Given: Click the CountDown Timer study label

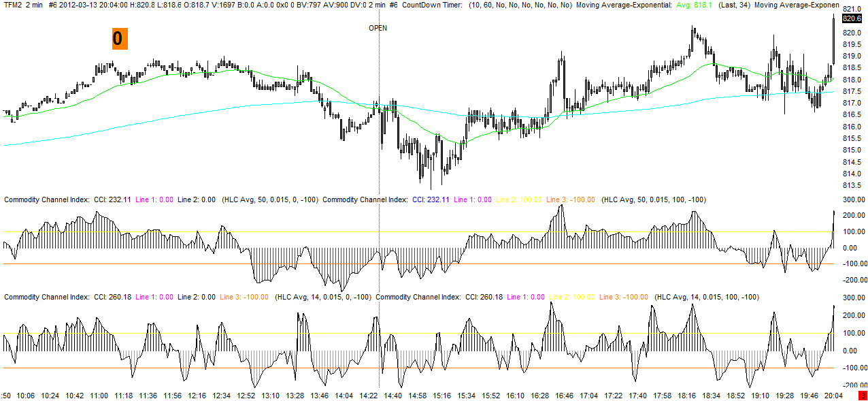Looking at the screenshot, I should point(432,5).
